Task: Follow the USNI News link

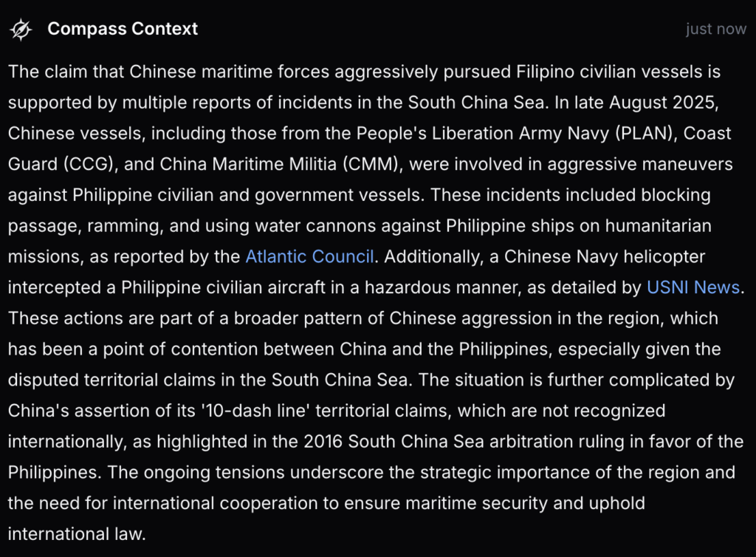Action: coord(693,287)
